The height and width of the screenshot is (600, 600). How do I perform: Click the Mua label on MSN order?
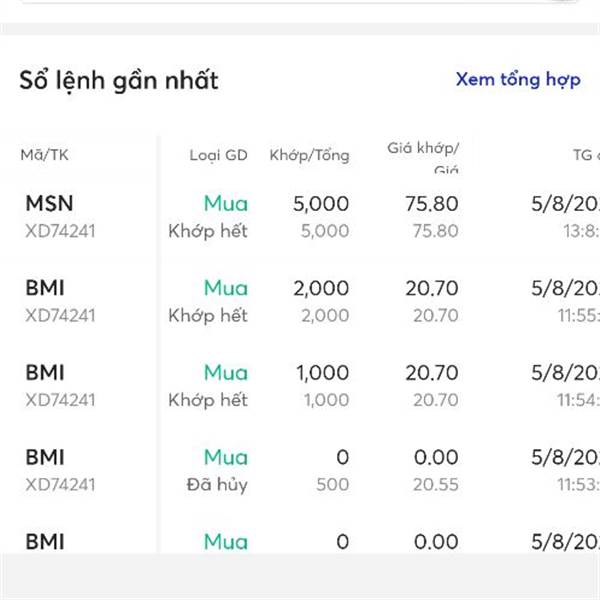(226, 203)
